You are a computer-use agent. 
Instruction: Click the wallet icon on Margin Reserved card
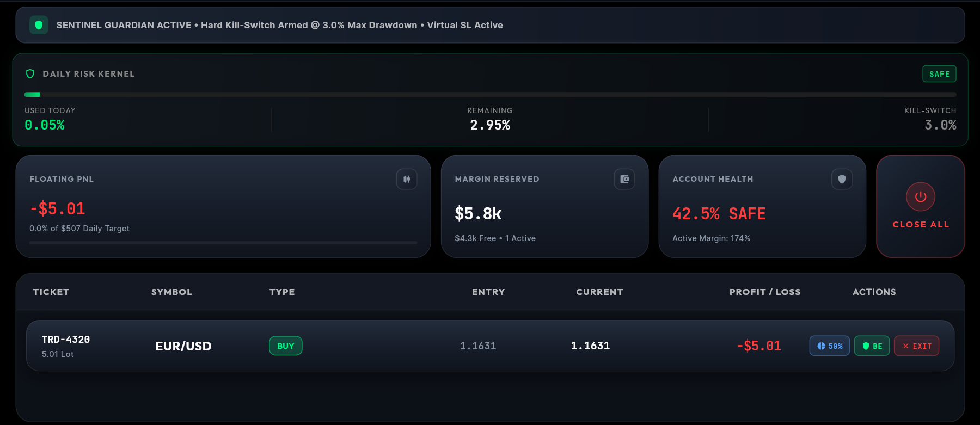[x=624, y=179]
